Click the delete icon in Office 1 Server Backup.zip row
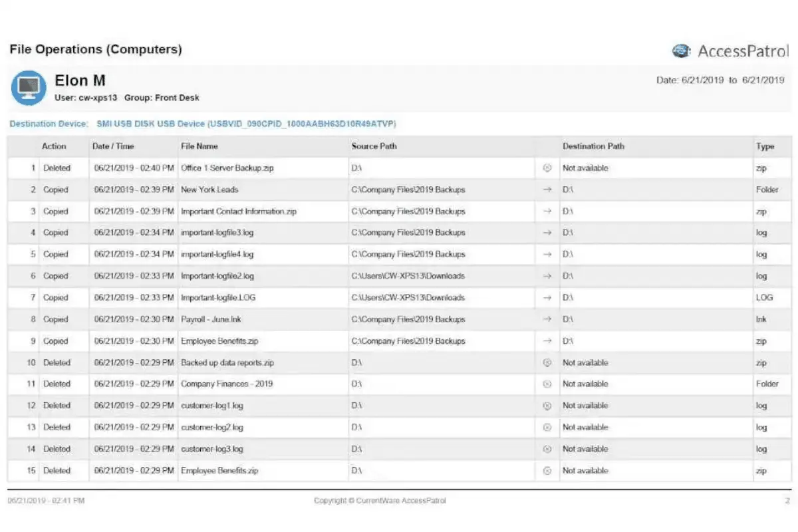798x532 pixels. pos(547,168)
